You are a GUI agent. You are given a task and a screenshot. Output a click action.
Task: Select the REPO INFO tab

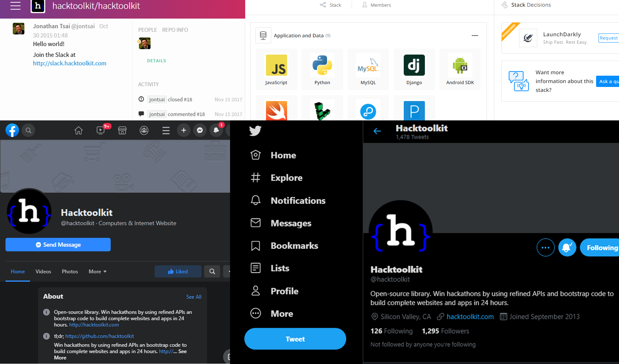tap(175, 30)
